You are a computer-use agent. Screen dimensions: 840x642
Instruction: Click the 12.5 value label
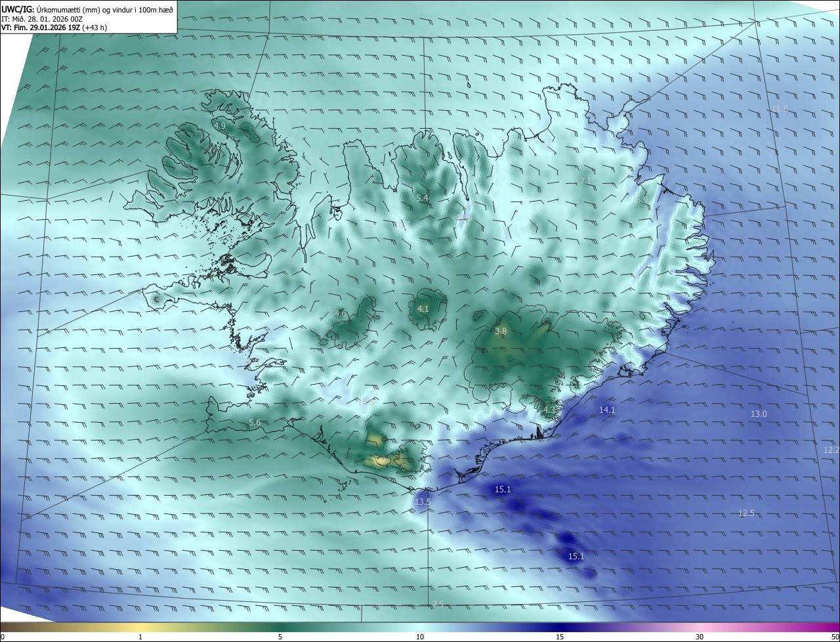coord(746,513)
